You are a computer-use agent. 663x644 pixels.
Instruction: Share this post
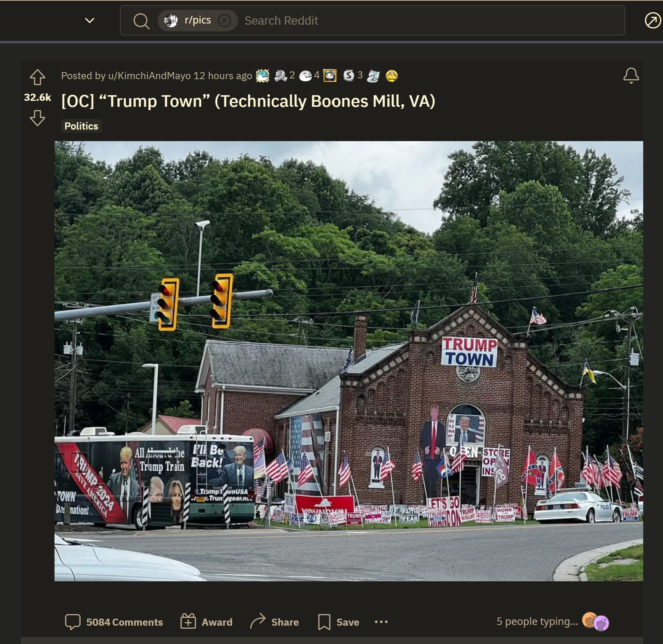274,622
